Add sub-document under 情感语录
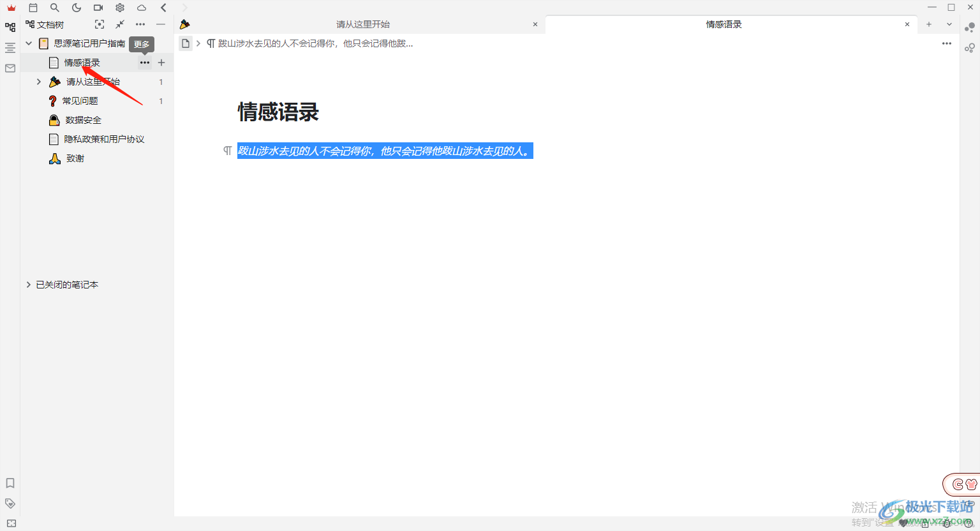 pyautogui.click(x=161, y=63)
